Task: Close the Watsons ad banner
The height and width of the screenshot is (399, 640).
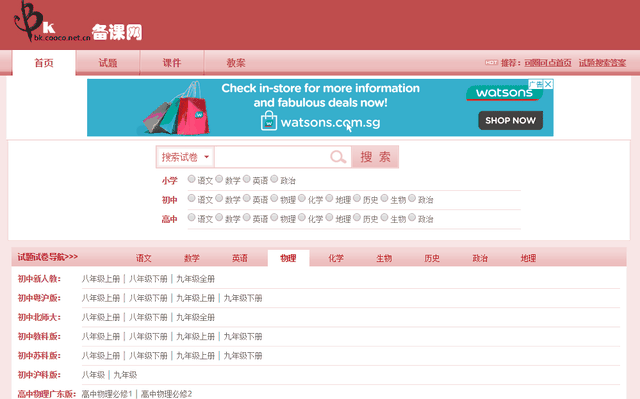Action: [x=548, y=84]
